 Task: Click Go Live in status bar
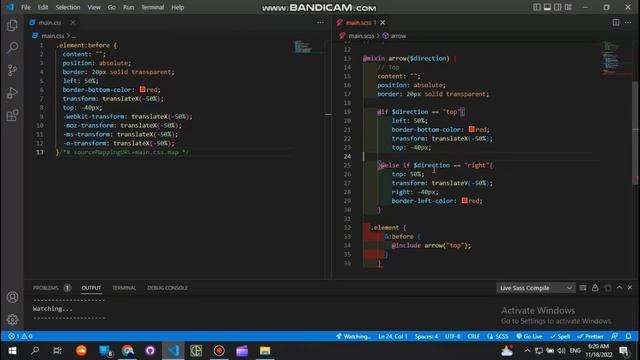(x=529, y=336)
